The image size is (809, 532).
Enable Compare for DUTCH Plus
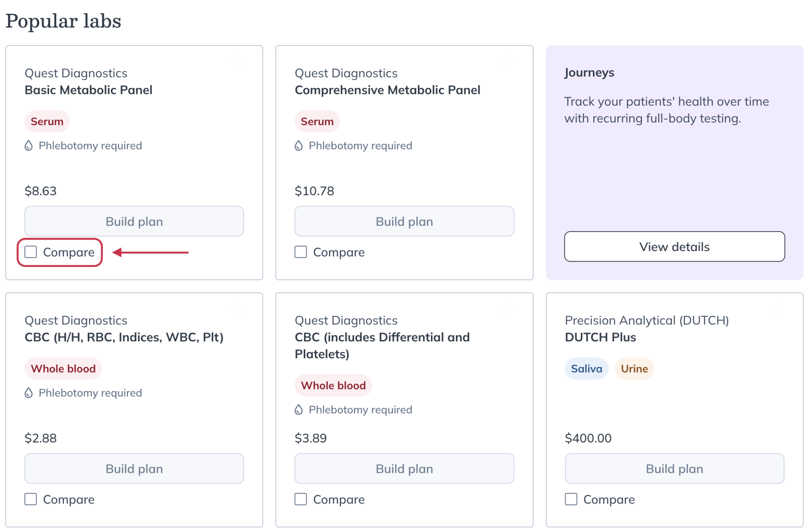coord(570,499)
